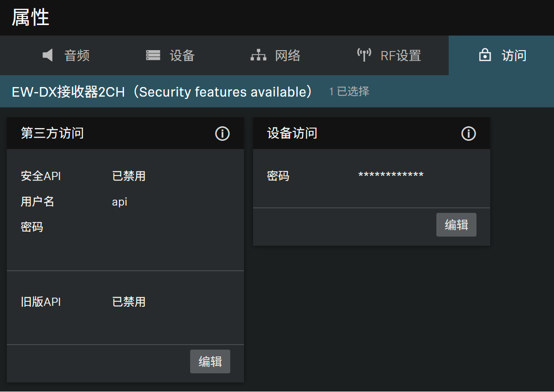Click the username value "api"
Image resolution: width=554 pixels, height=392 pixels.
tap(119, 201)
